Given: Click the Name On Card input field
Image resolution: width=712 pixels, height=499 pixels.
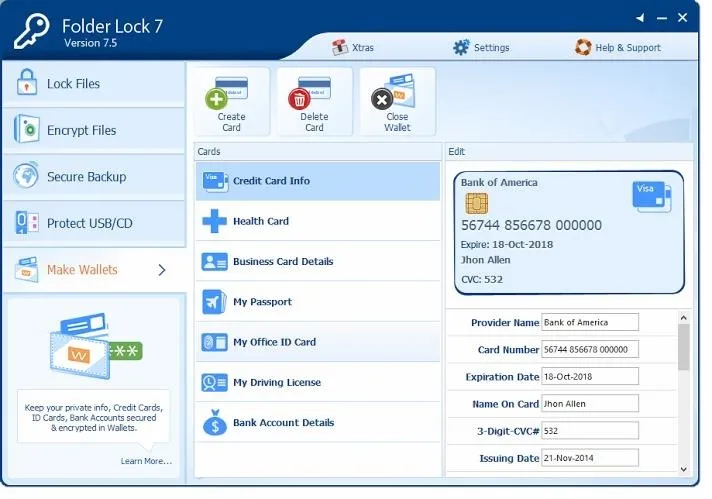Looking at the screenshot, I should click(590, 404).
